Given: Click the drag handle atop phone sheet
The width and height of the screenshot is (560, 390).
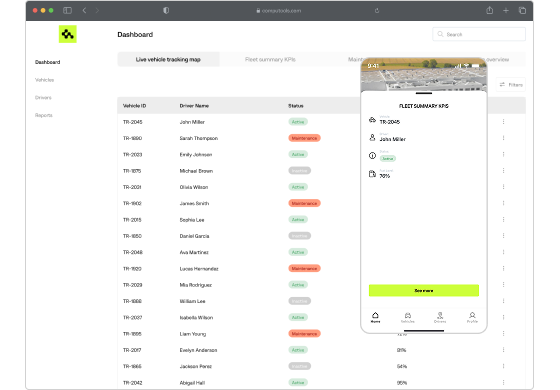Looking at the screenshot, I should click(424, 93).
